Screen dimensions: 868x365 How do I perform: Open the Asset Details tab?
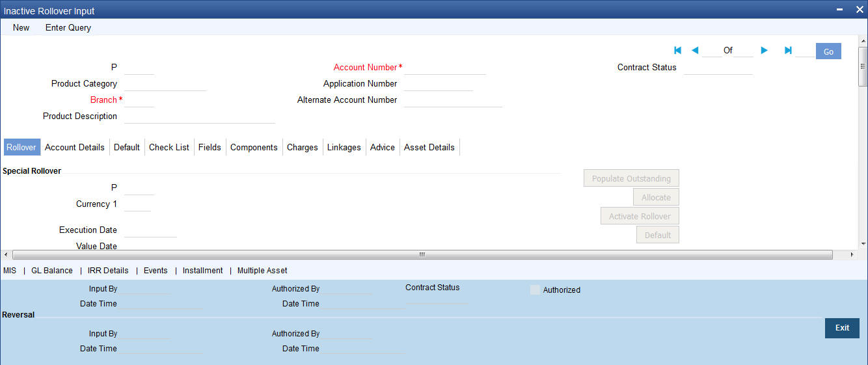(429, 147)
